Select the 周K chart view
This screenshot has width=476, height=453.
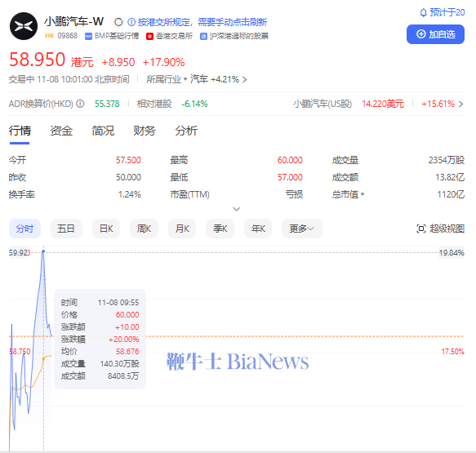click(x=144, y=229)
